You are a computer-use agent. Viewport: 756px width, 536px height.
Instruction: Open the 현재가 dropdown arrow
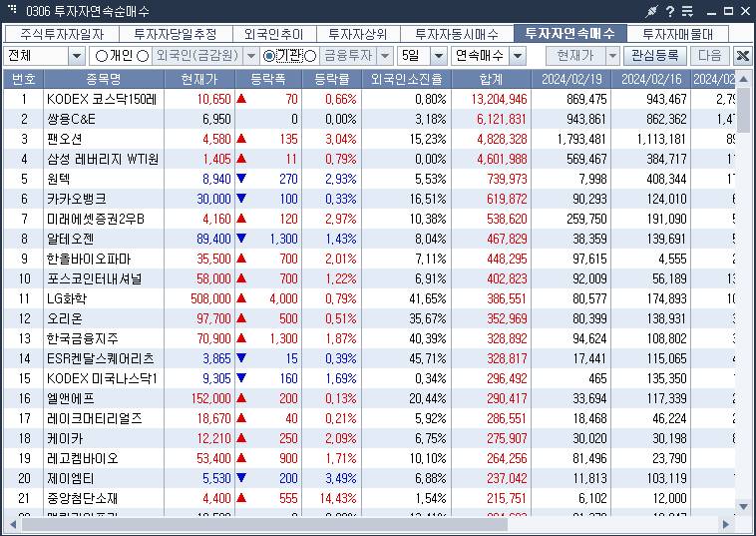point(612,56)
